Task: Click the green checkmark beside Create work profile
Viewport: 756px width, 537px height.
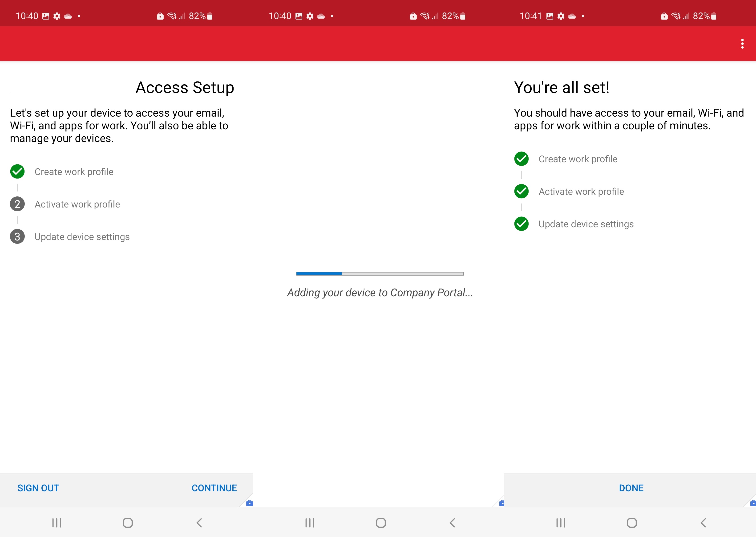Action: click(x=17, y=172)
